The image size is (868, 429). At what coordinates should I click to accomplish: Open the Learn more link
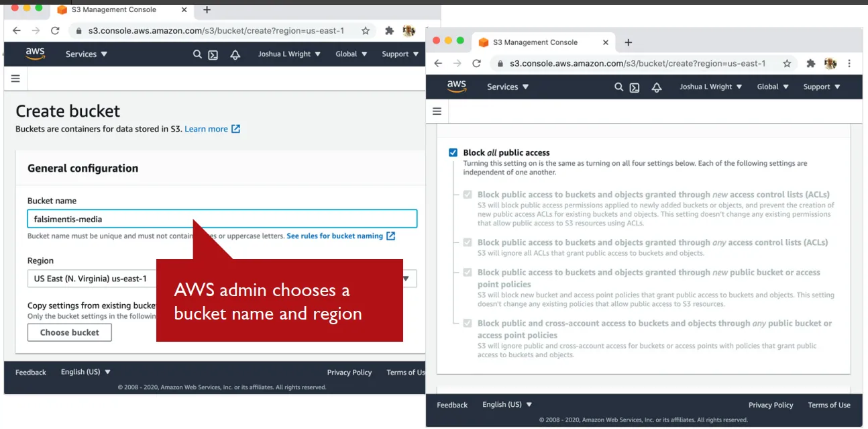(x=212, y=129)
